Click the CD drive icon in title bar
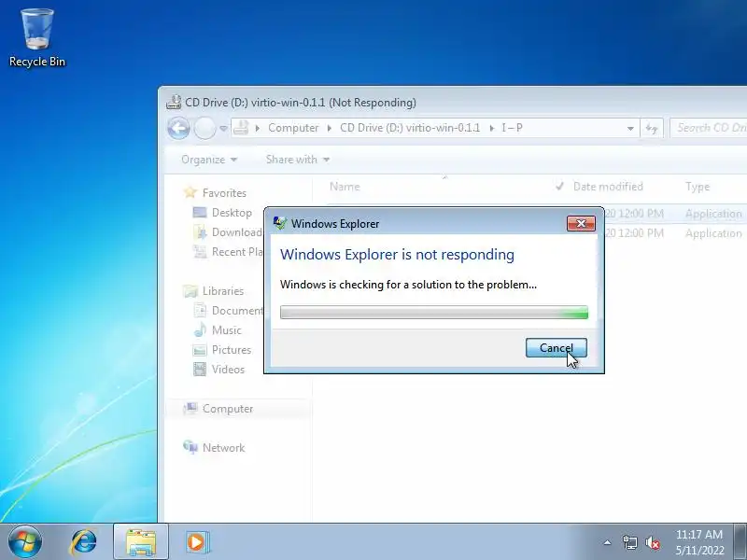The image size is (747, 560). [175, 103]
